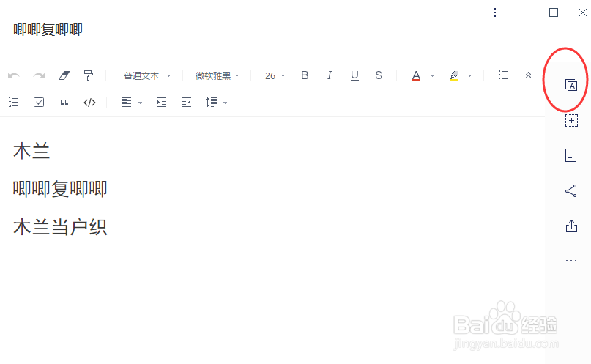Apply the red font color
Image resolution: width=591 pixels, height=364 pixels.
coord(416,75)
